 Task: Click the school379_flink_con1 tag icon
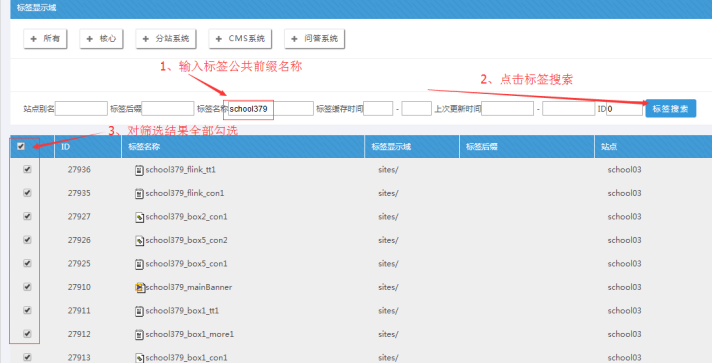coord(139,194)
